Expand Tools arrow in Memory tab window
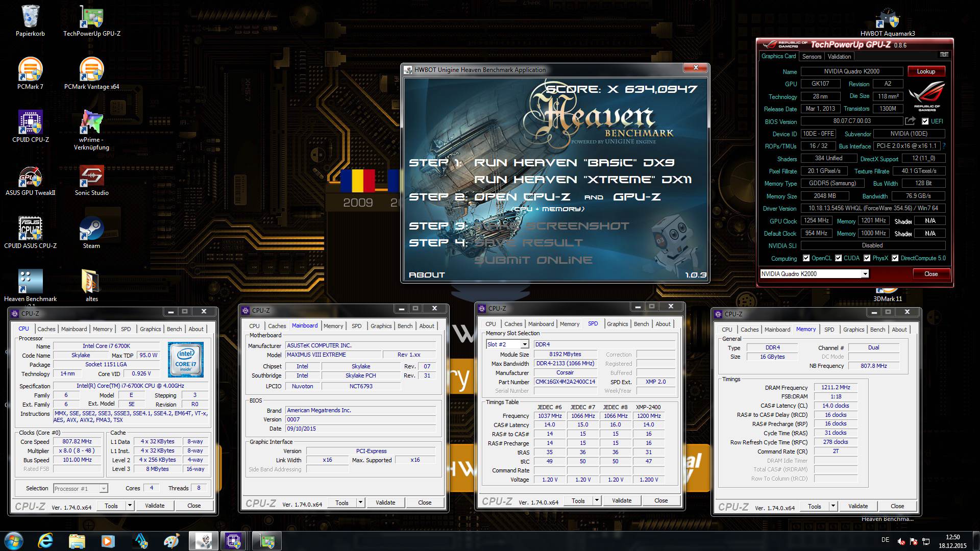The width and height of the screenshot is (980, 551). coord(833,506)
